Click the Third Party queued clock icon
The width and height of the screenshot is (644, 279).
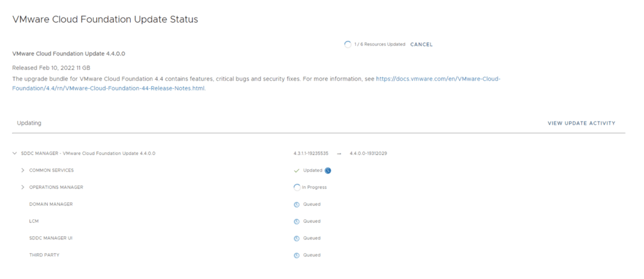[297, 255]
